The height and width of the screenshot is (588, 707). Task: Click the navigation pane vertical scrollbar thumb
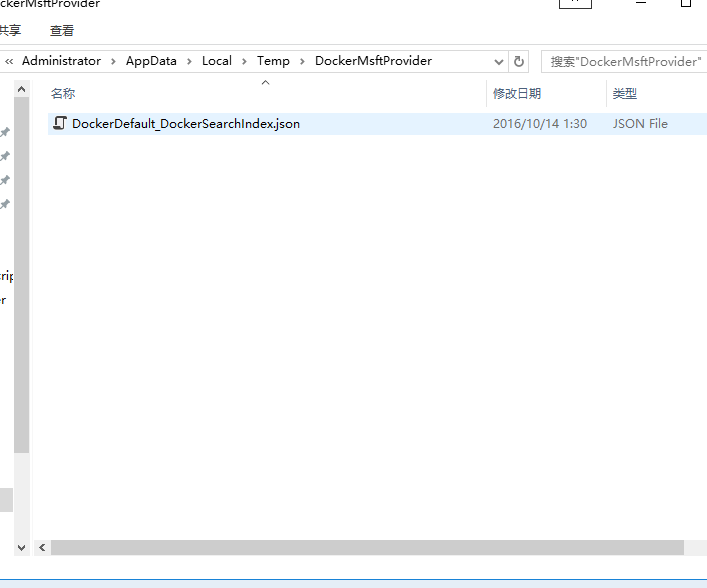(21, 275)
